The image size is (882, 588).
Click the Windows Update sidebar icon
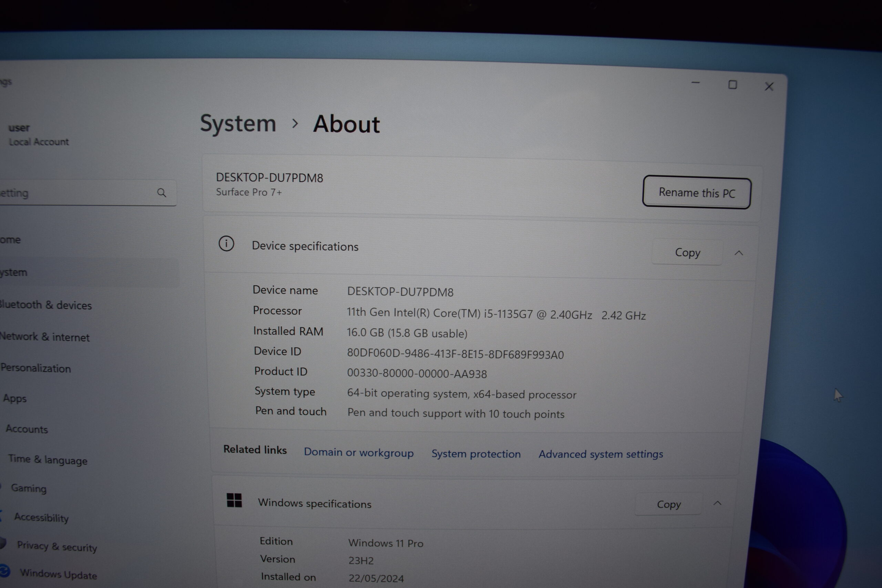click(4, 571)
